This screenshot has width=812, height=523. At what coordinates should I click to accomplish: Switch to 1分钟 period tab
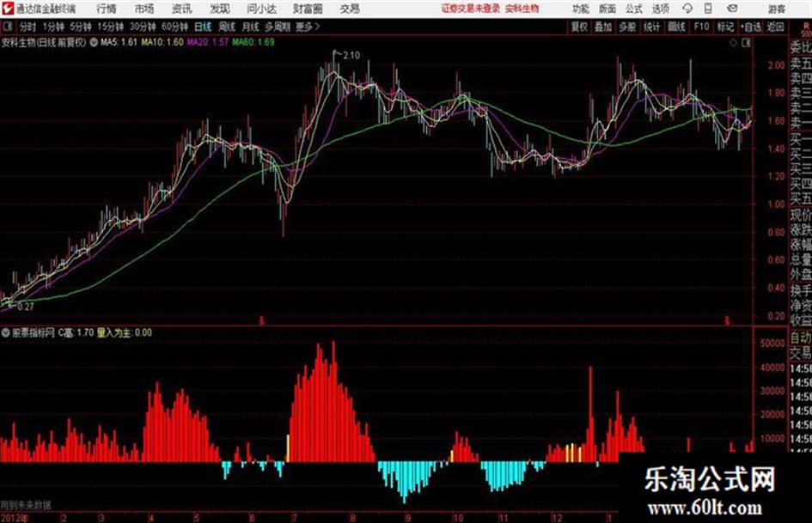click(x=53, y=27)
